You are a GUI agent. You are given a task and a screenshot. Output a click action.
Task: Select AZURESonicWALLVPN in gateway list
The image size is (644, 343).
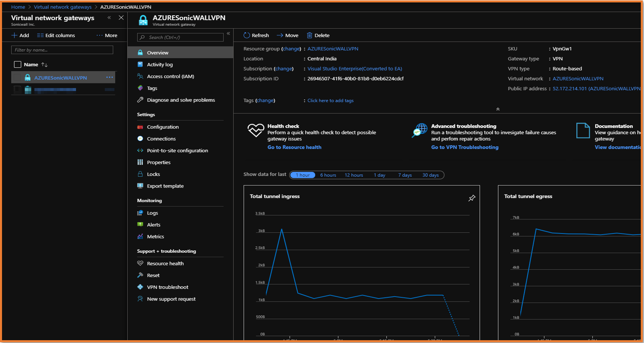coord(60,78)
